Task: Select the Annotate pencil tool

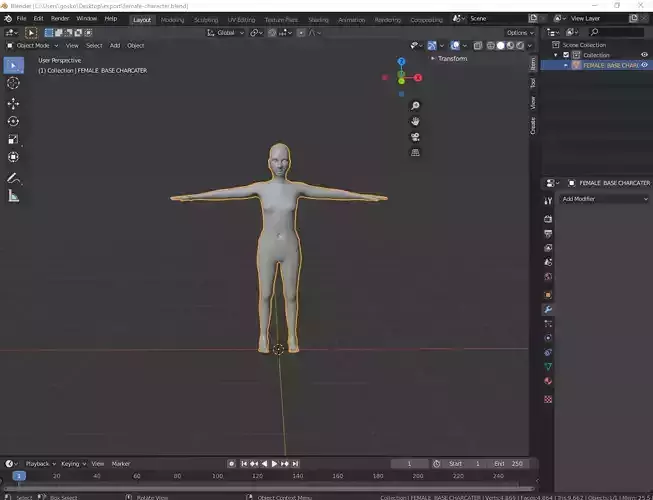Action: [13, 178]
